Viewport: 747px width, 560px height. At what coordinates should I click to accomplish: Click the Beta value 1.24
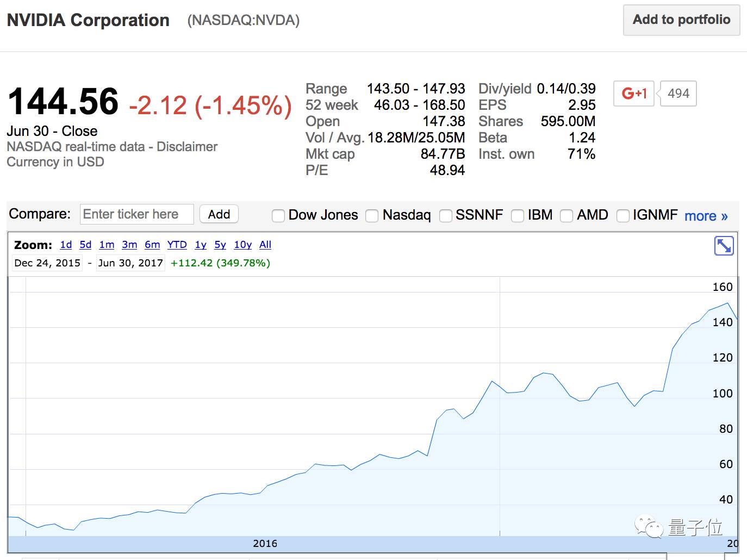(582, 138)
